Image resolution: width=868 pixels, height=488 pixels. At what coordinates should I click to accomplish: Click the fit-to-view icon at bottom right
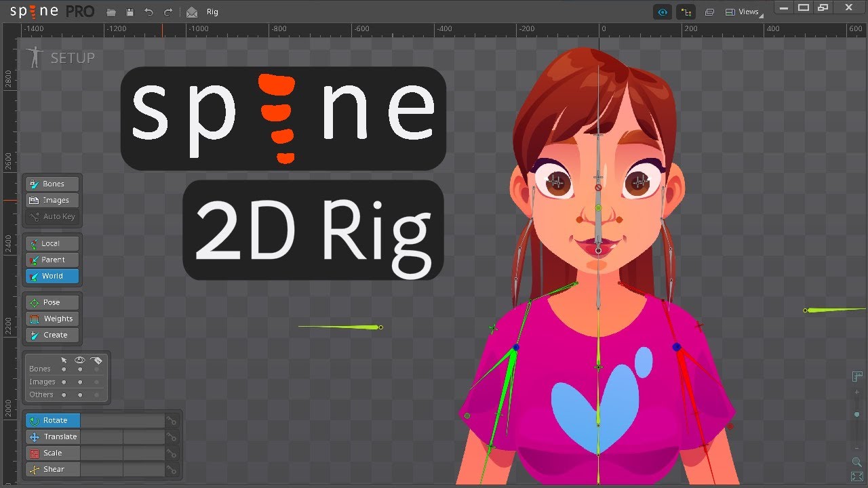[x=856, y=476]
